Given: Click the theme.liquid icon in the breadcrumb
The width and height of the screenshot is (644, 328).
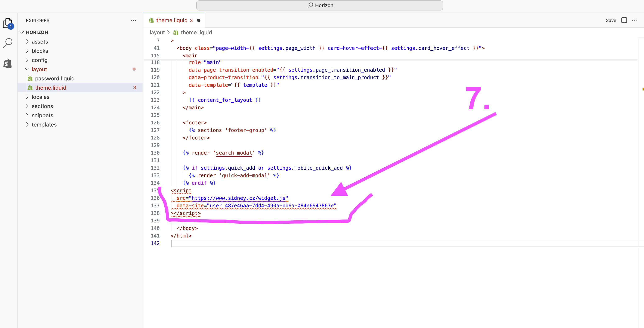Looking at the screenshot, I should 175,32.
